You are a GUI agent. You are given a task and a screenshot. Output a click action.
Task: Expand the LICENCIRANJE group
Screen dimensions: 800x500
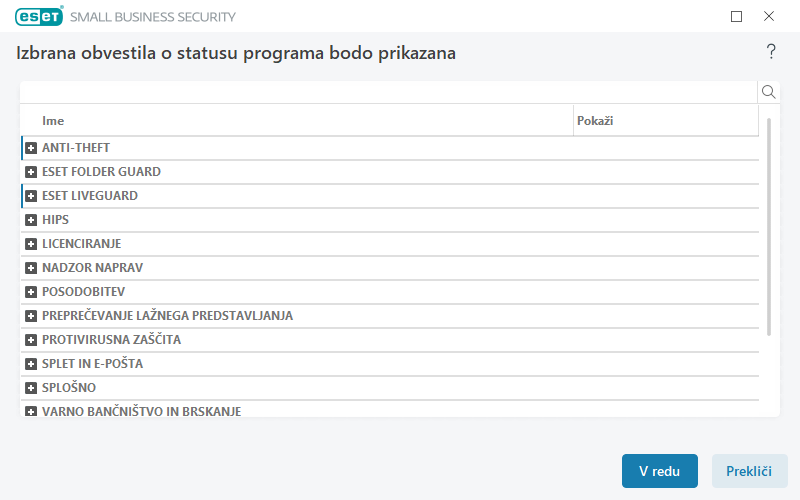[31, 244]
